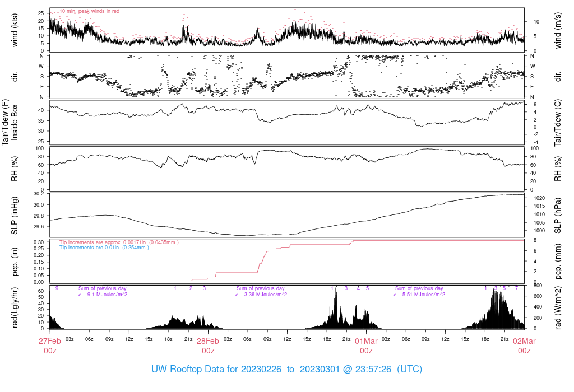Click the '02Mar 00z' date label
This screenshot has width=574, height=392.
click(x=524, y=346)
